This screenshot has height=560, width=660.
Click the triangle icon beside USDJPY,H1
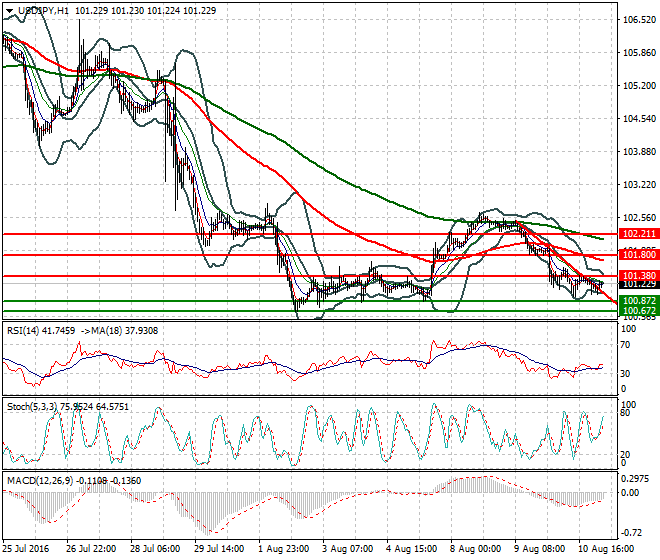9,10
